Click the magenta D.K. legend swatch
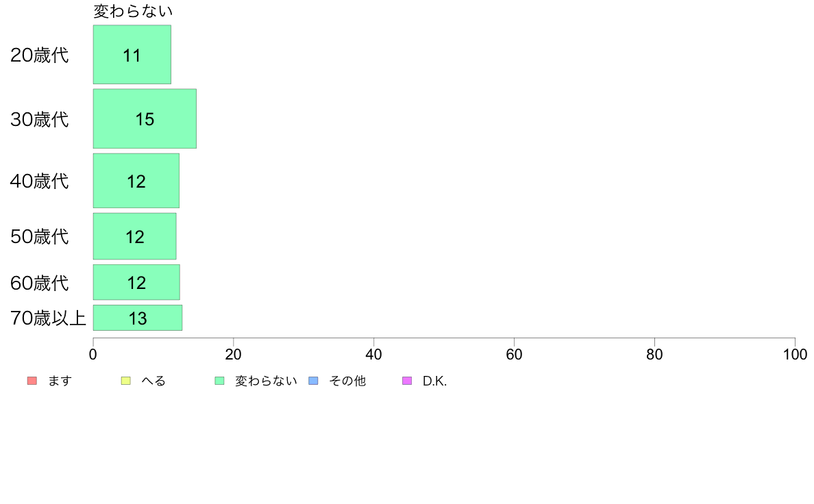Image resolution: width=814 pixels, height=504 pixels. (408, 381)
